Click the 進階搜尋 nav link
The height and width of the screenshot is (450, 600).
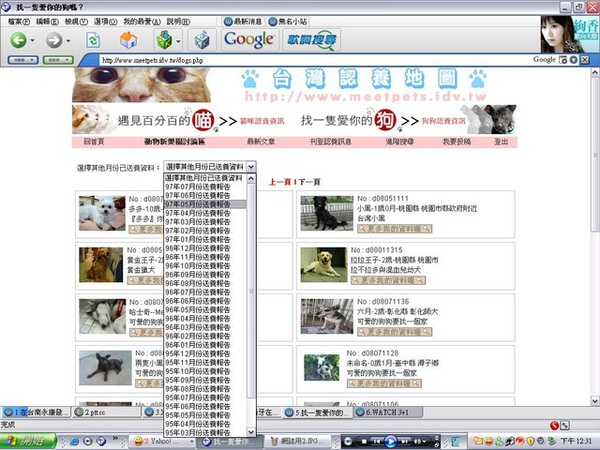coord(400,142)
